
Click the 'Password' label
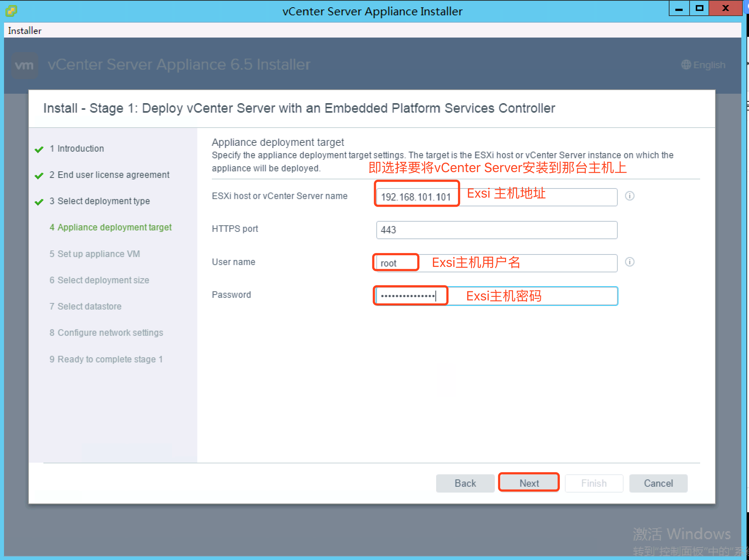pos(231,295)
